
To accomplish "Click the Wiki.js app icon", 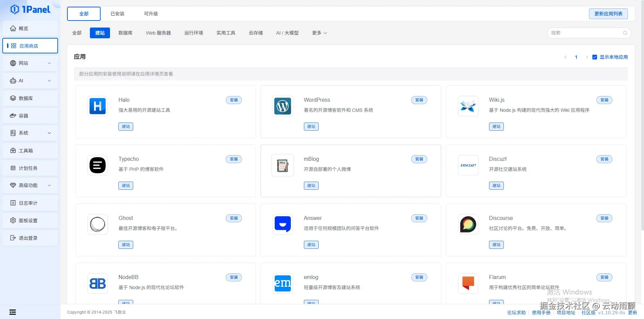I will [x=468, y=106].
